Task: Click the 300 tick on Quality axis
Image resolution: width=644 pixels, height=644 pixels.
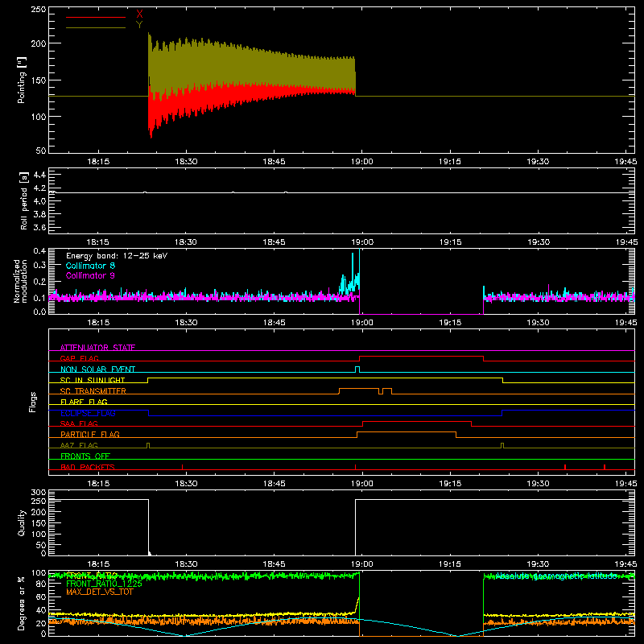Action: (x=38, y=493)
